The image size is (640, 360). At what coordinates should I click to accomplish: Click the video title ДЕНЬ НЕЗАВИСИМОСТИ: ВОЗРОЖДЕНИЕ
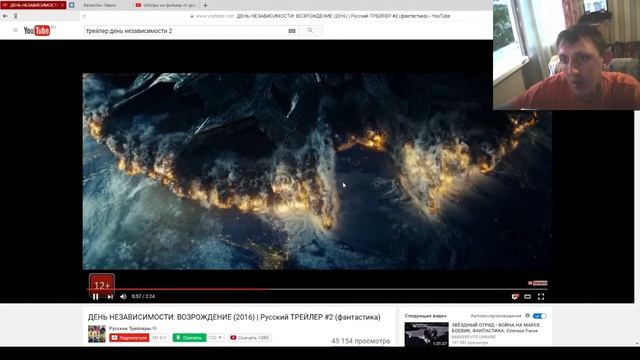[234, 317]
